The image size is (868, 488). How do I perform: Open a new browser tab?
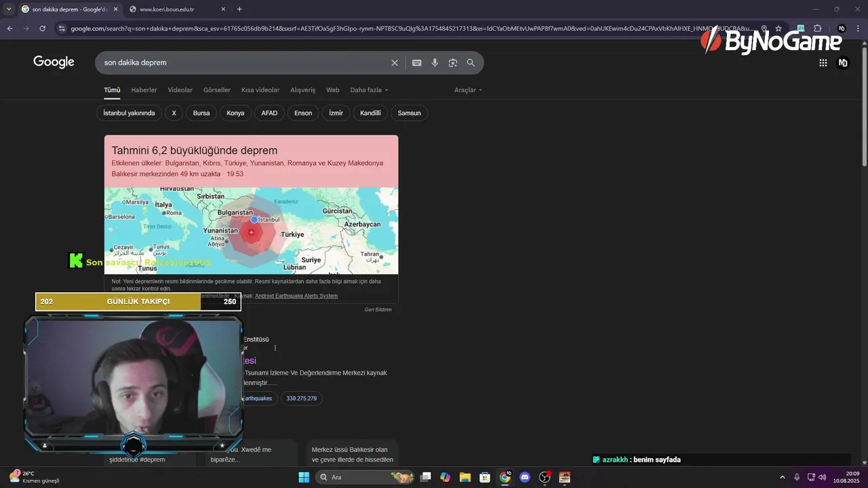coord(239,9)
